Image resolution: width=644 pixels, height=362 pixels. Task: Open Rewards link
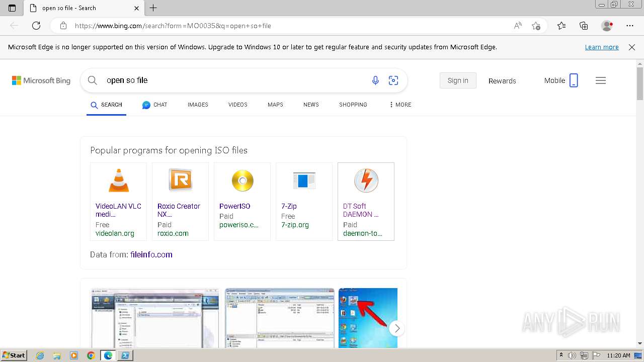tap(502, 81)
